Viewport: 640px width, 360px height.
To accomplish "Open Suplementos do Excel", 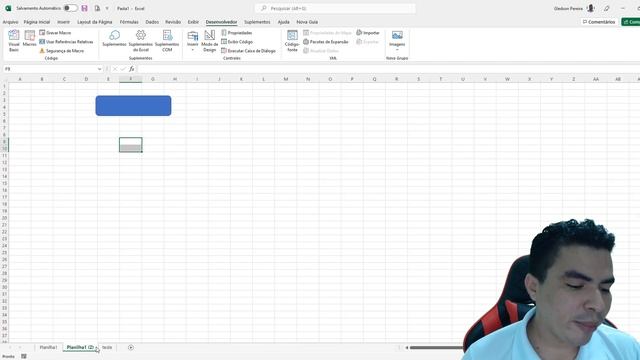I will [x=140, y=41].
